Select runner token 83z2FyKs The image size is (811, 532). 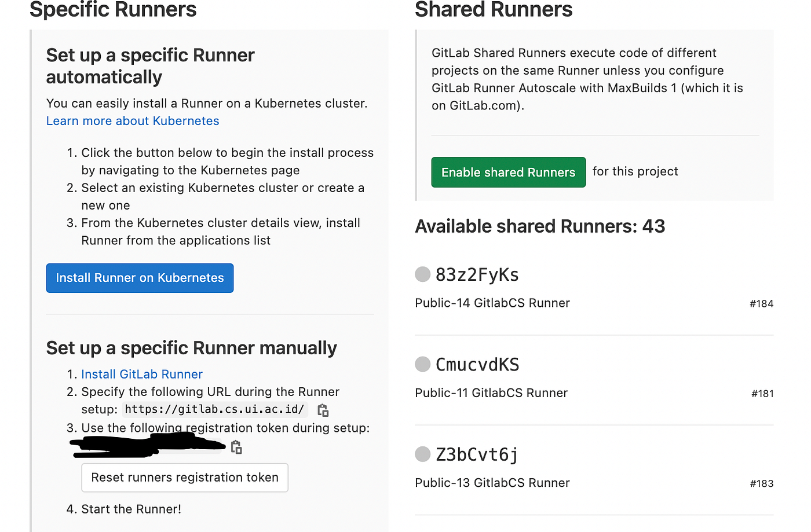[x=477, y=274]
